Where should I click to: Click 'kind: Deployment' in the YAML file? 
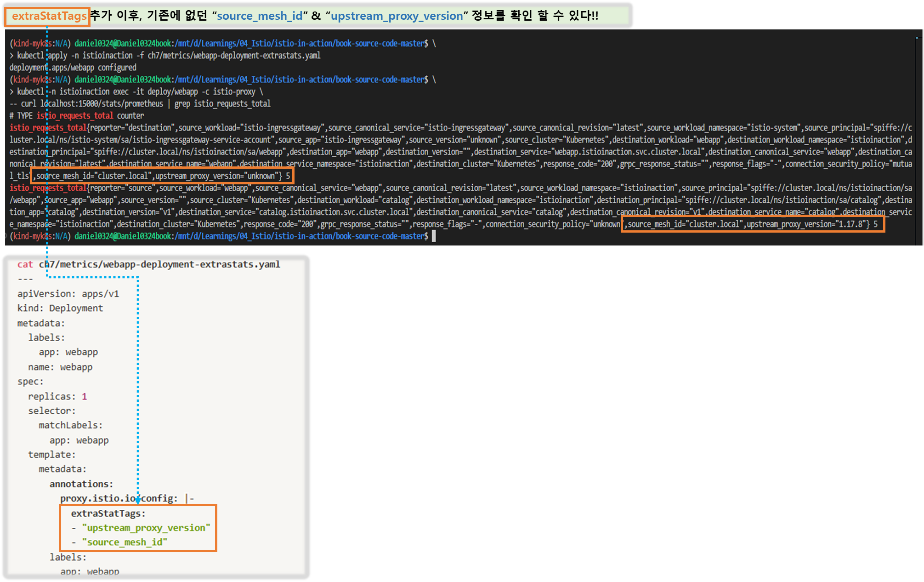[60, 308]
